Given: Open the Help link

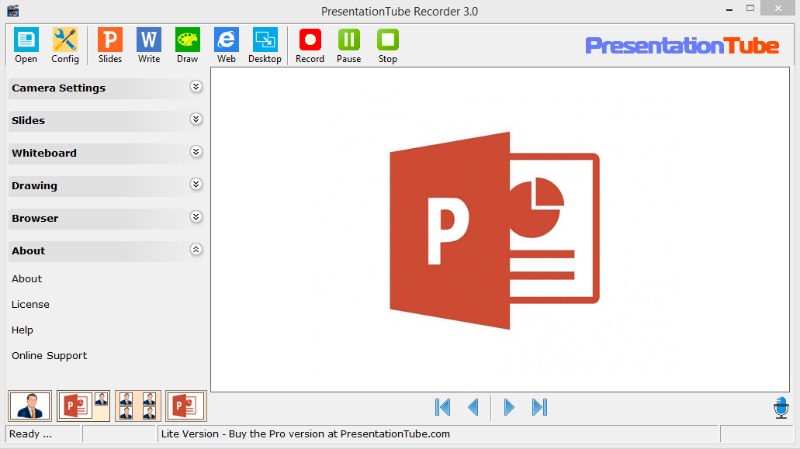Looking at the screenshot, I should point(22,330).
